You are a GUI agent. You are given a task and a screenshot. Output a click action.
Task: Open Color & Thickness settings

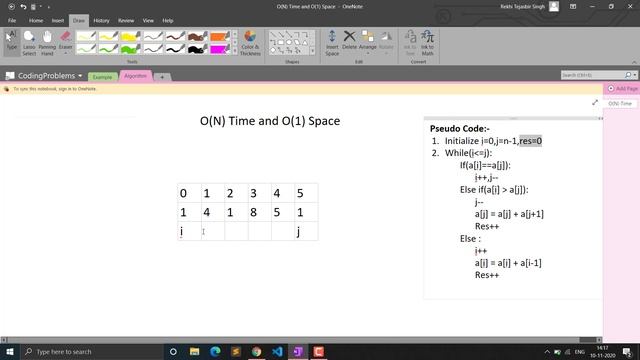(x=250, y=43)
